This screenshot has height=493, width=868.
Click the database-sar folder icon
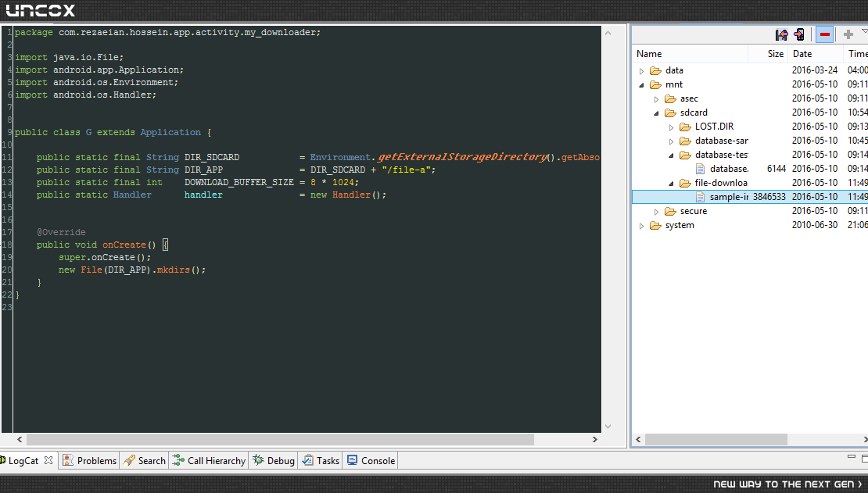pos(685,141)
